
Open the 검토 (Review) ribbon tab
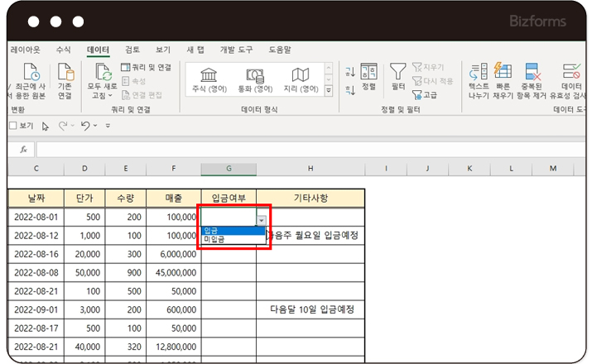click(132, 50)
